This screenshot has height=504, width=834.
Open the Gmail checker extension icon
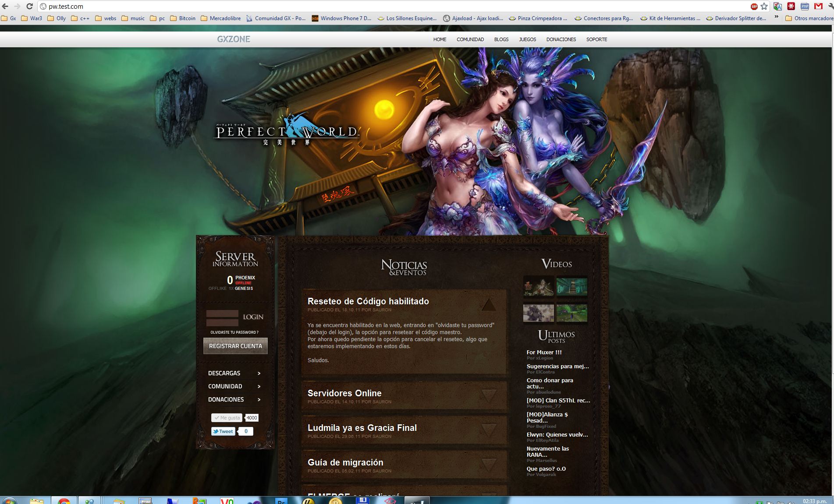pyautogui.click(x=818, y=7)
